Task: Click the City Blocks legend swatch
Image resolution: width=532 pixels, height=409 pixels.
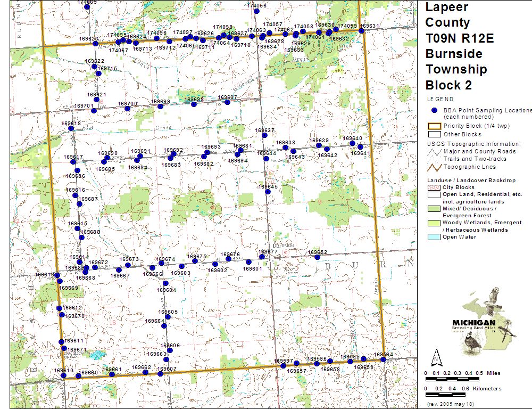Action: click(x=434, y=187)
